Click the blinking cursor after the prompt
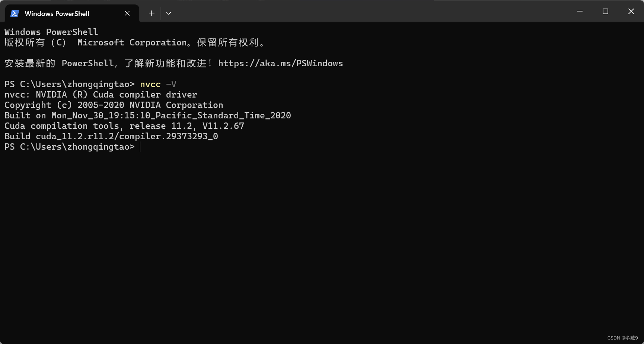The width and height of the screenshot is (644, 344). 141,147
